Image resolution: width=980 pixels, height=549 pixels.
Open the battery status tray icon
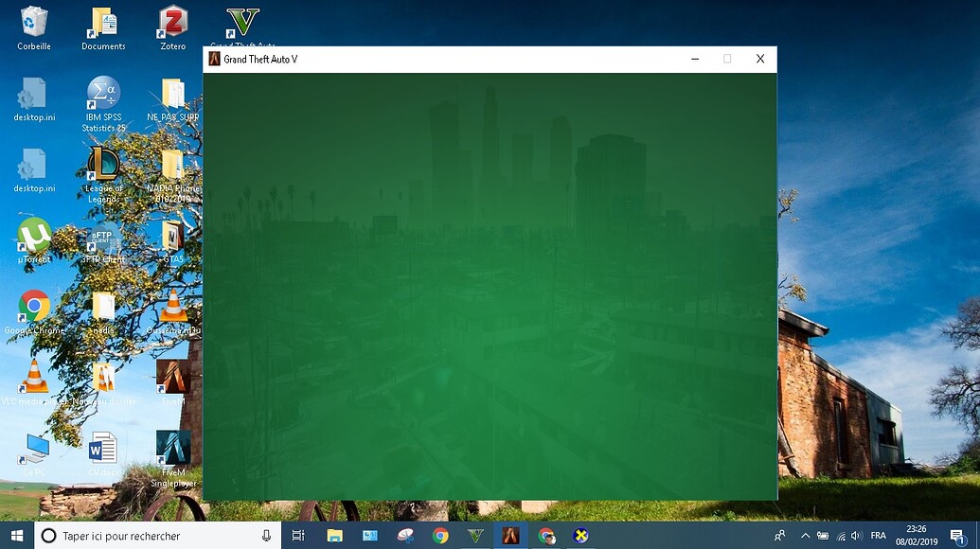pyautogui.click(x=823, y=535)
